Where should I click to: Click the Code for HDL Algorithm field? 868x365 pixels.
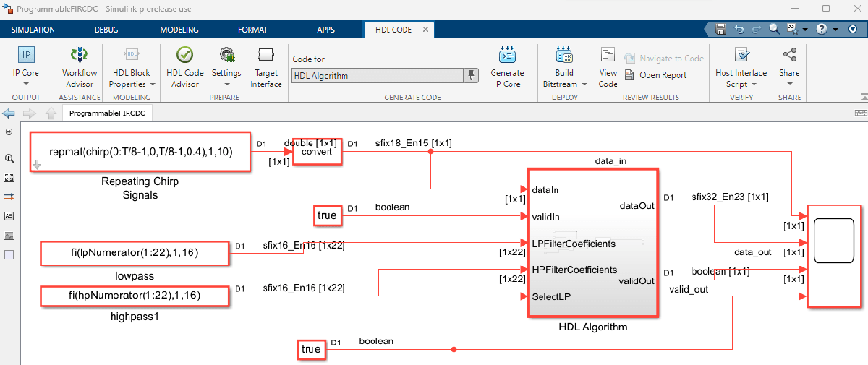pos(376,75)
